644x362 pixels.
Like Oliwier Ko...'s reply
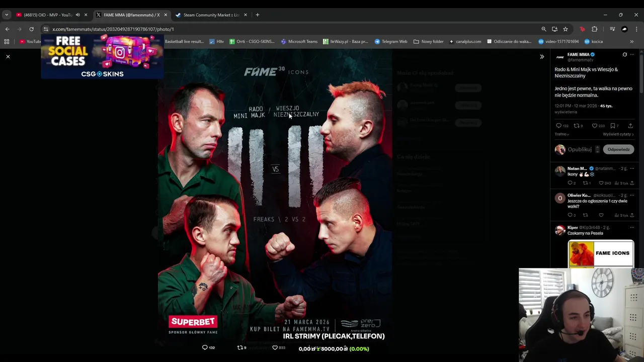[601, 215]
